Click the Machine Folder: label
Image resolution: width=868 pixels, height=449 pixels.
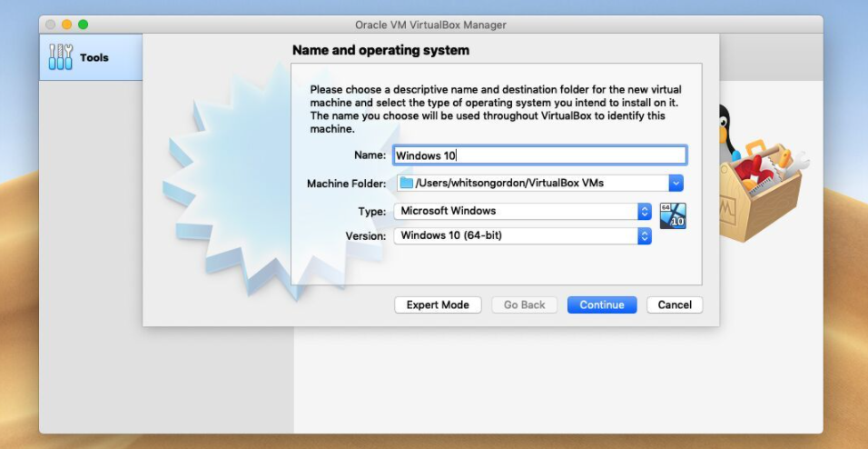click(x=347, y=184)
